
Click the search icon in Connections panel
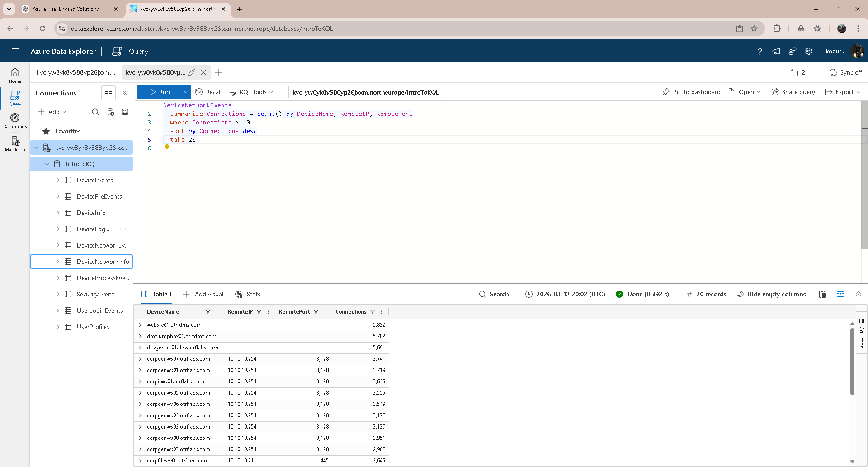pyautogui.click(x=95, y=112)
